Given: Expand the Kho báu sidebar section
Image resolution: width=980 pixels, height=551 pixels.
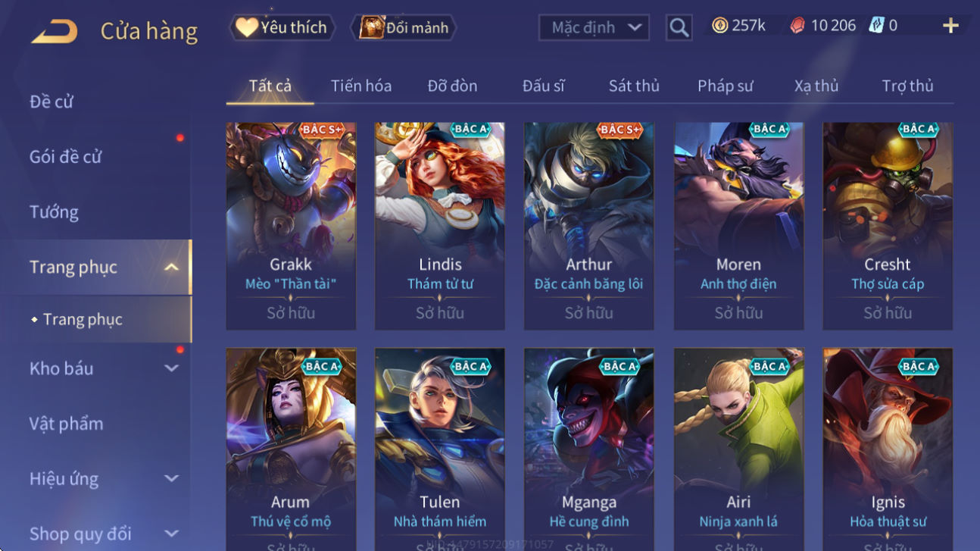Looking at the screenshot, I should point(172,368).
